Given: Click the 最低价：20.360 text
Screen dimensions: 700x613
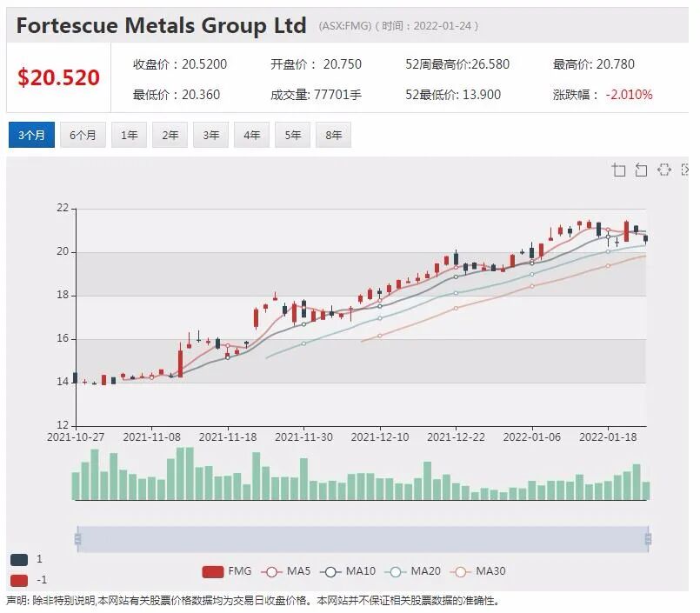Looking at the screenshot, I should [x=177, y=95].
